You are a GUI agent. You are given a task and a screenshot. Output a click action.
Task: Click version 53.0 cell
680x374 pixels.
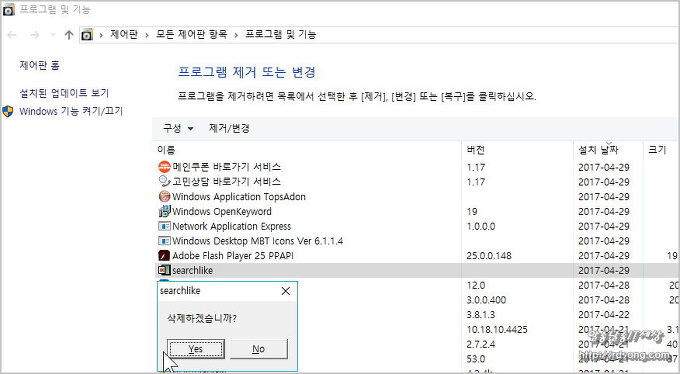[476, 359]
